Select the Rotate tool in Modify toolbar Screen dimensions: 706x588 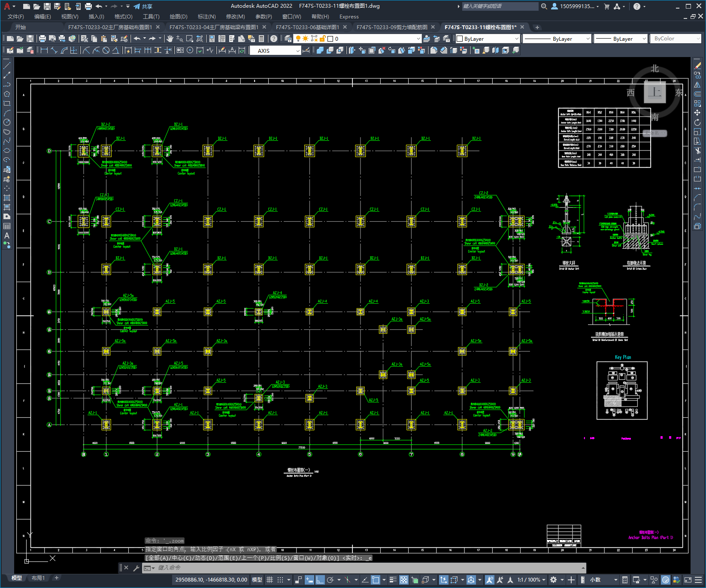(x=697, y=122)
